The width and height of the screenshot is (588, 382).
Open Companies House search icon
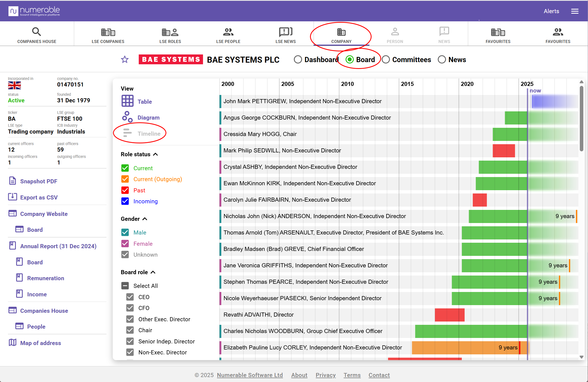[x=37, y=32]
